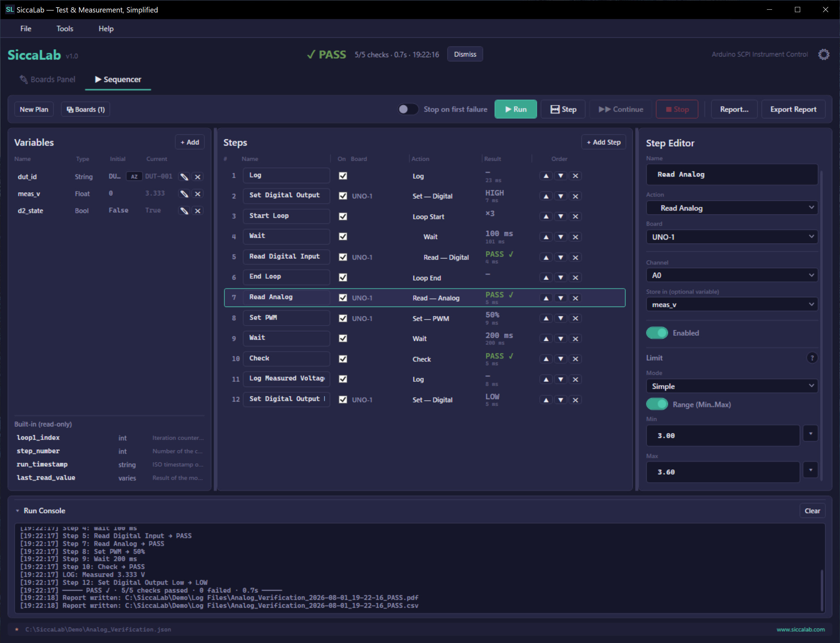Open the Channel dropdown showing A0
The image size is (840, 643).
coord(732,275)
